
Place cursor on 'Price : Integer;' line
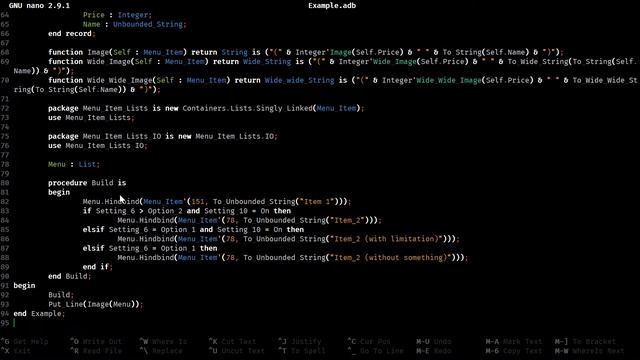point(117,15)
